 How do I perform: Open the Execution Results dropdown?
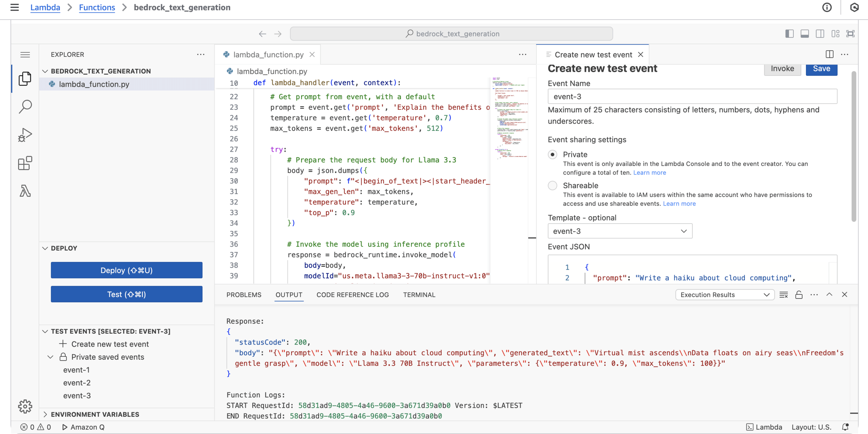725,295
